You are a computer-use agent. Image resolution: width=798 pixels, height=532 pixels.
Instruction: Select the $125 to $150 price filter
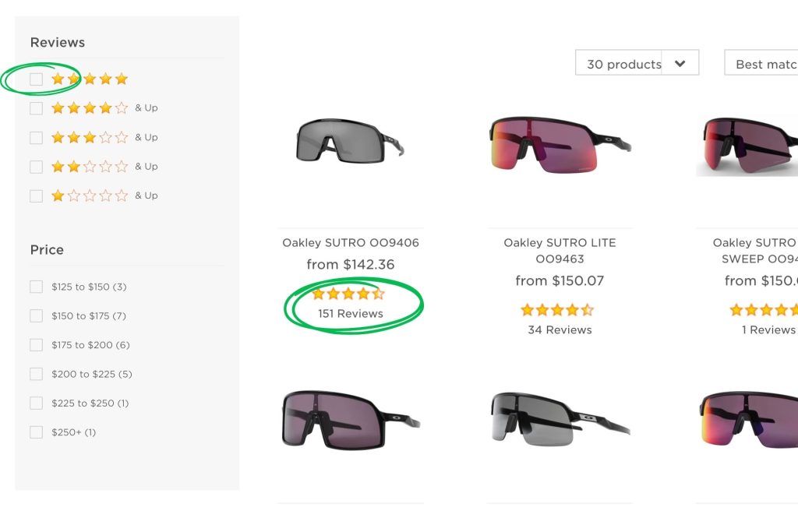(36, 287)
